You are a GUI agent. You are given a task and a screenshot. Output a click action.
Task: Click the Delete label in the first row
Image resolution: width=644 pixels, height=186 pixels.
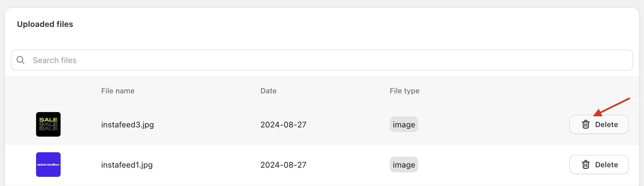[x=606, y=125]
